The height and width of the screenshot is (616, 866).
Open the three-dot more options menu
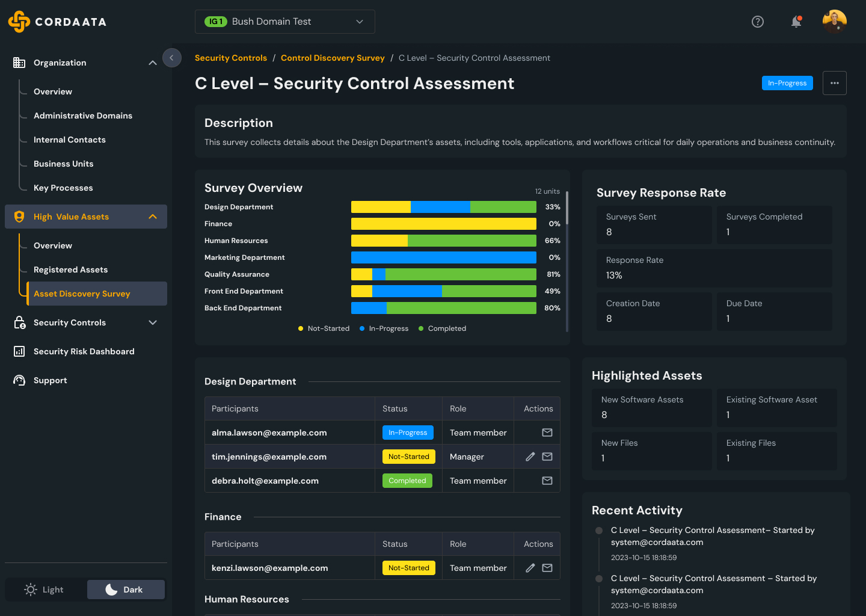834,83
